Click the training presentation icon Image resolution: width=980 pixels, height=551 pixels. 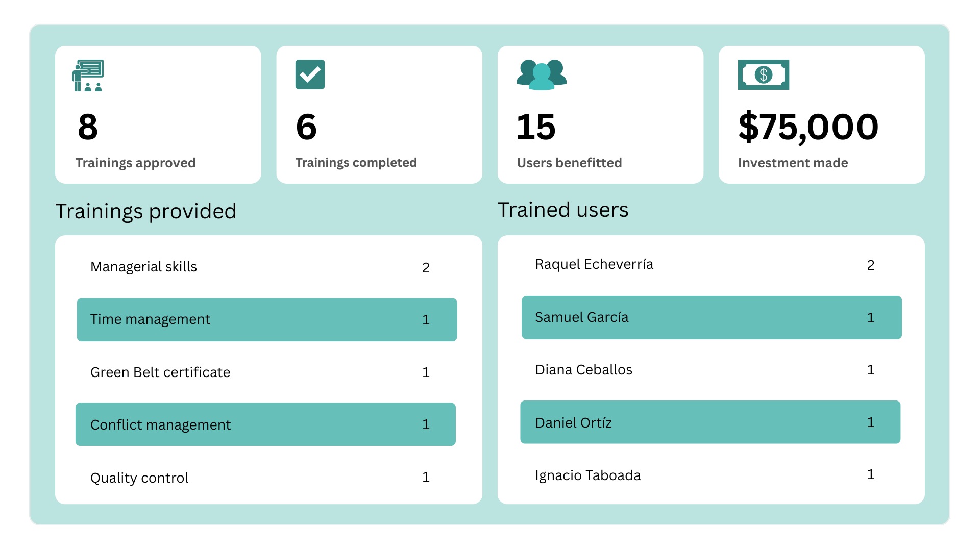click(x=88, y=76)
